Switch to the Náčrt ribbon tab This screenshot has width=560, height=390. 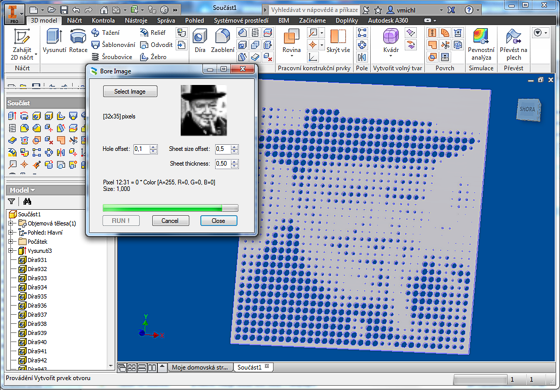pos(74,21)
